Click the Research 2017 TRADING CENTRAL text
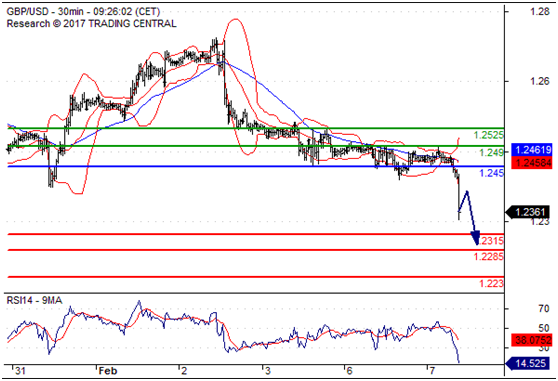Viewport: 558px width, 381px height. point(91,24)
